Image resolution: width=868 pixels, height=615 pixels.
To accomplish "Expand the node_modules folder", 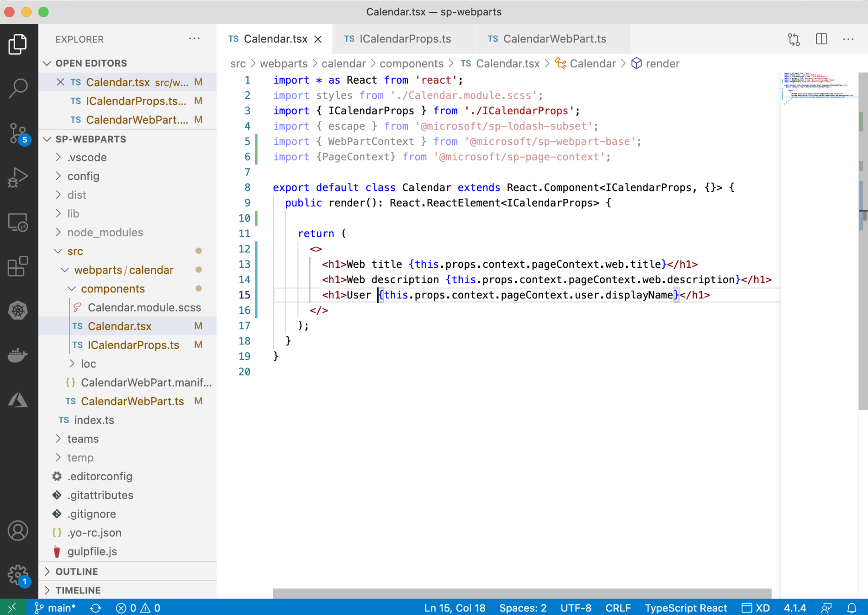I will click(105, 232).
